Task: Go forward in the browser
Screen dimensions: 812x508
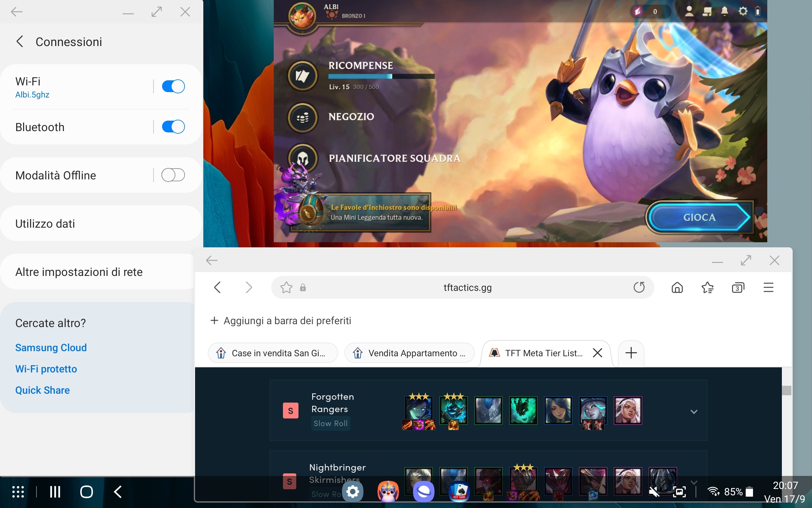Action: click(x=248, y=287)
